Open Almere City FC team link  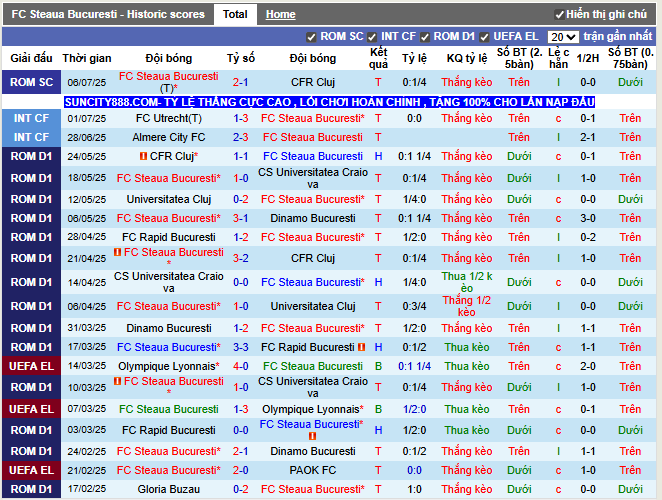169,137
